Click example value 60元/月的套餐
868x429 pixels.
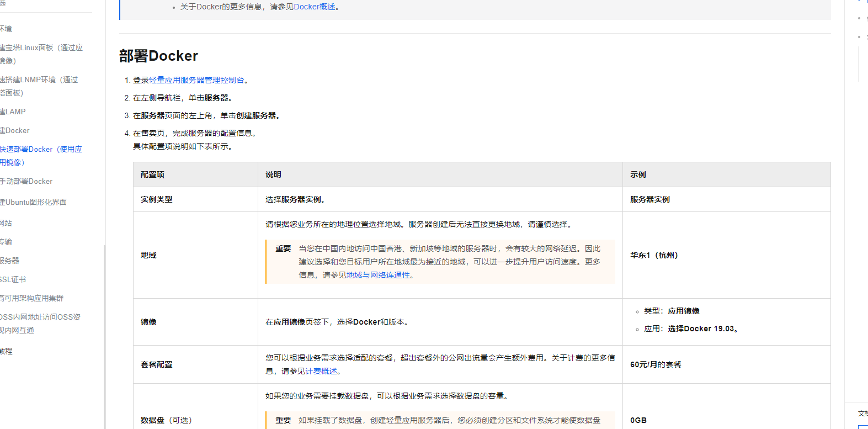(656, 364)
